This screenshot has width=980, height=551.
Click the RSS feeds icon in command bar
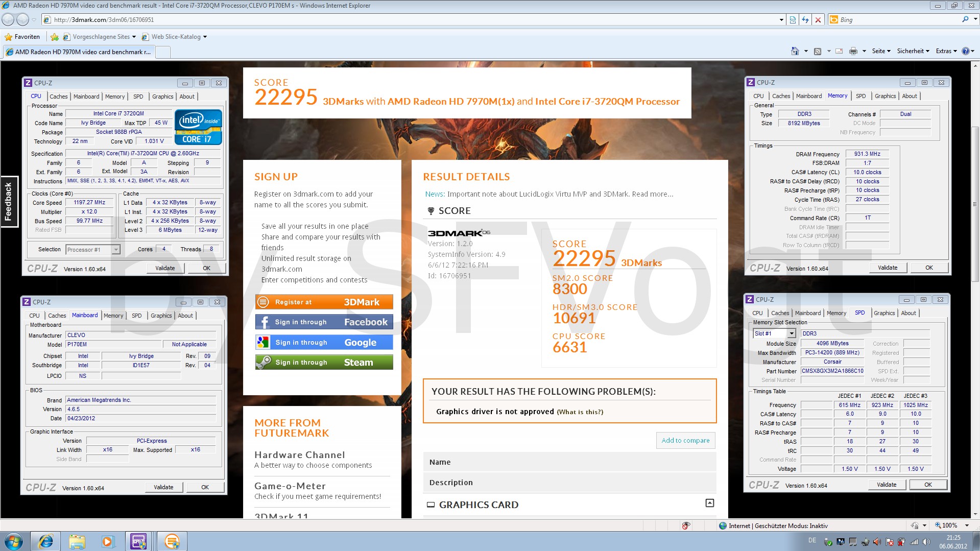(x=818, y=51)
